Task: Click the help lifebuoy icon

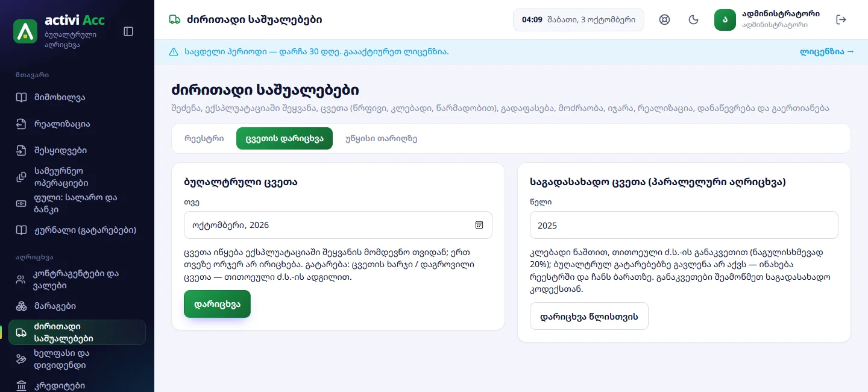Action: (665, 20)
